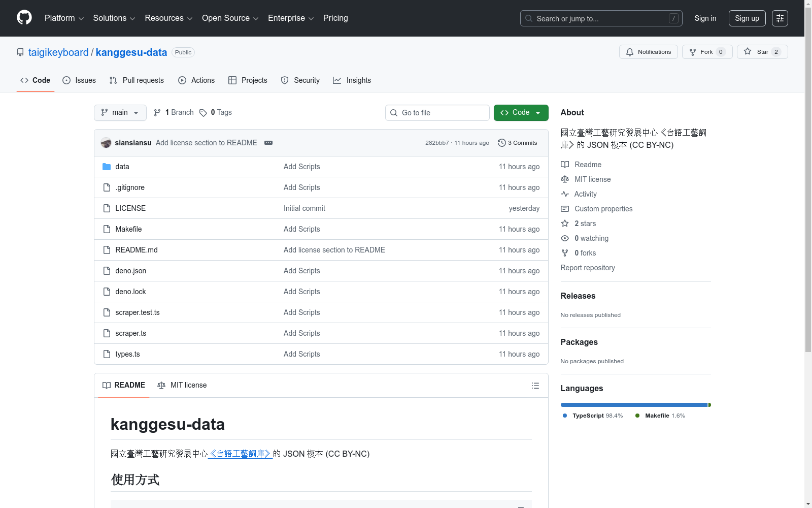The height and width of the screenshot is (508, 812).
Task: Fork the repository
Action: coord(707,52)
